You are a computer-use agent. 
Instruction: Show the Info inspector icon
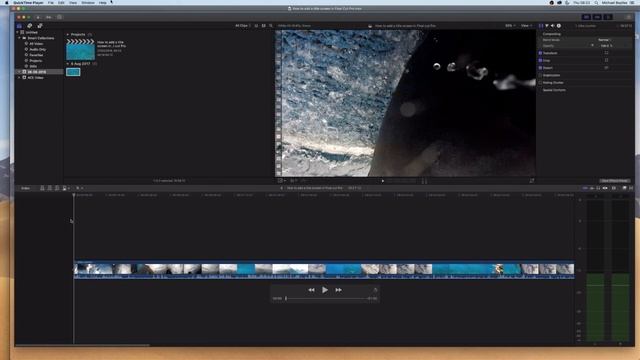(559, 26)
